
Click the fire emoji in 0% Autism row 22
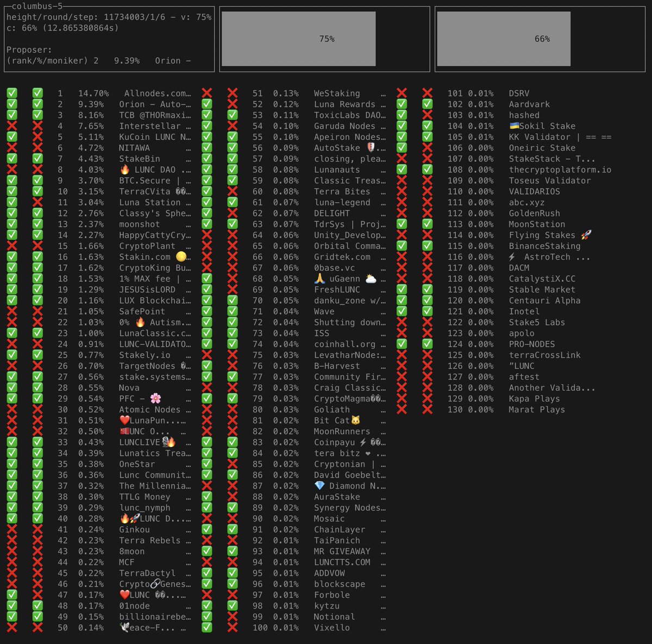(140, 322)
